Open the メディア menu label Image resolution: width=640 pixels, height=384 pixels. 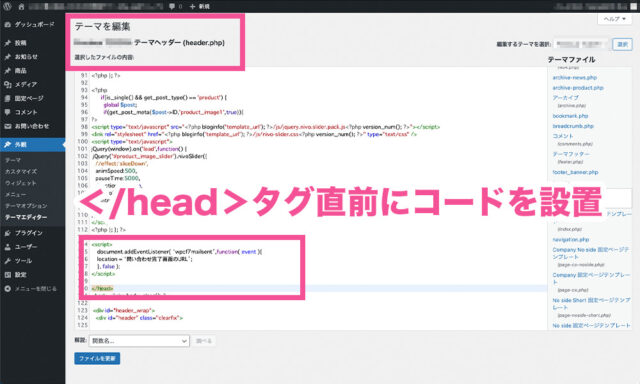[x=26, y=84]
